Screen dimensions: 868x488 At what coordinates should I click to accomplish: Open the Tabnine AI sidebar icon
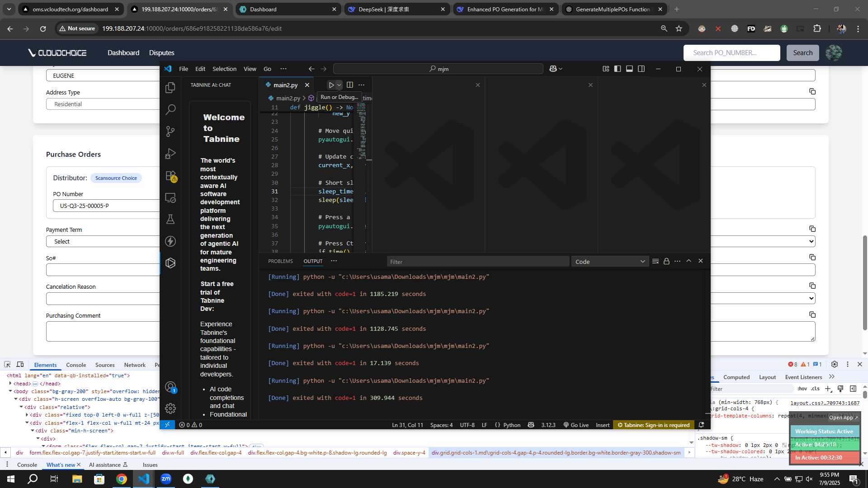tap(170, 263)
